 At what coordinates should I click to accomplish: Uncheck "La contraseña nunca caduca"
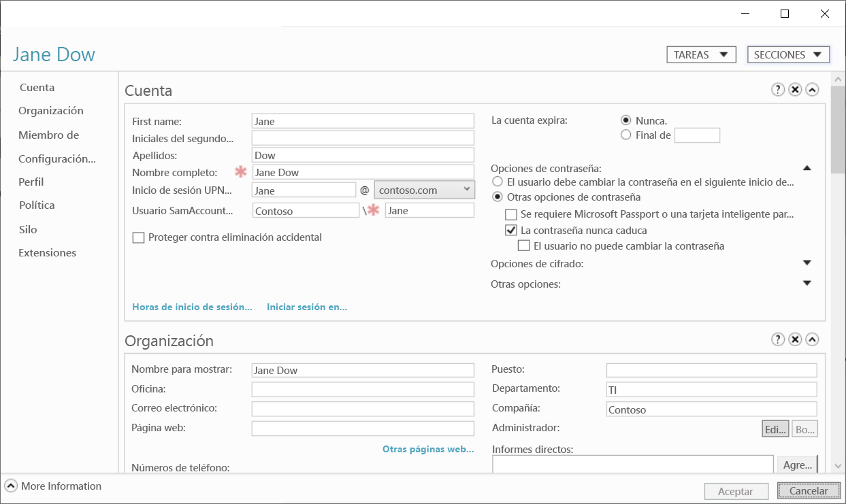[x=510, y=230]
